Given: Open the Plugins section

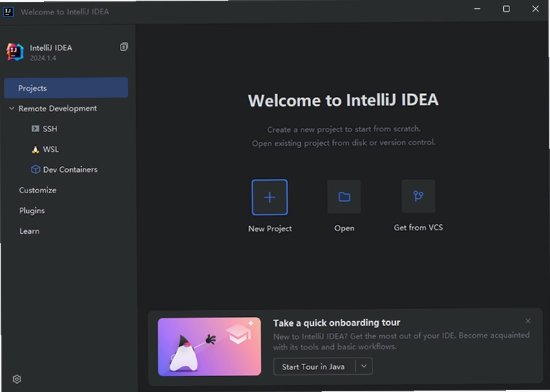Looking at the screenshot, I should [32, 210].
